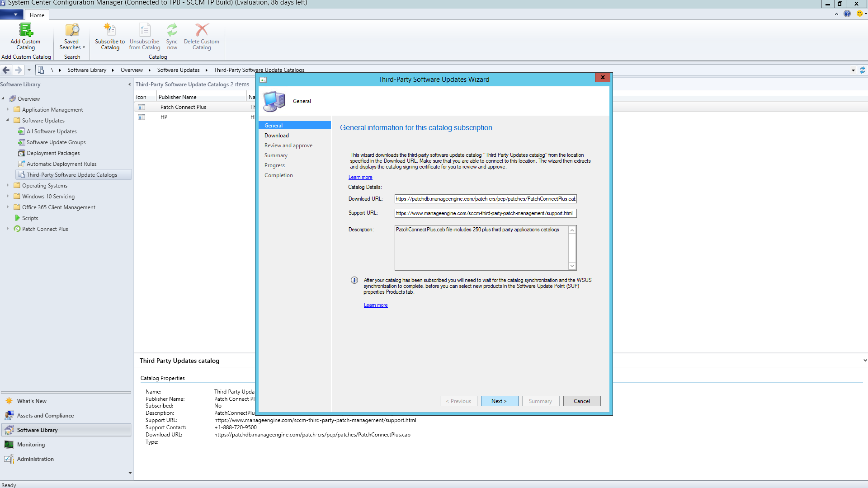Collapse the Software Updates tree node
This screenshot has width=868, height=488.
click(8, 121)
